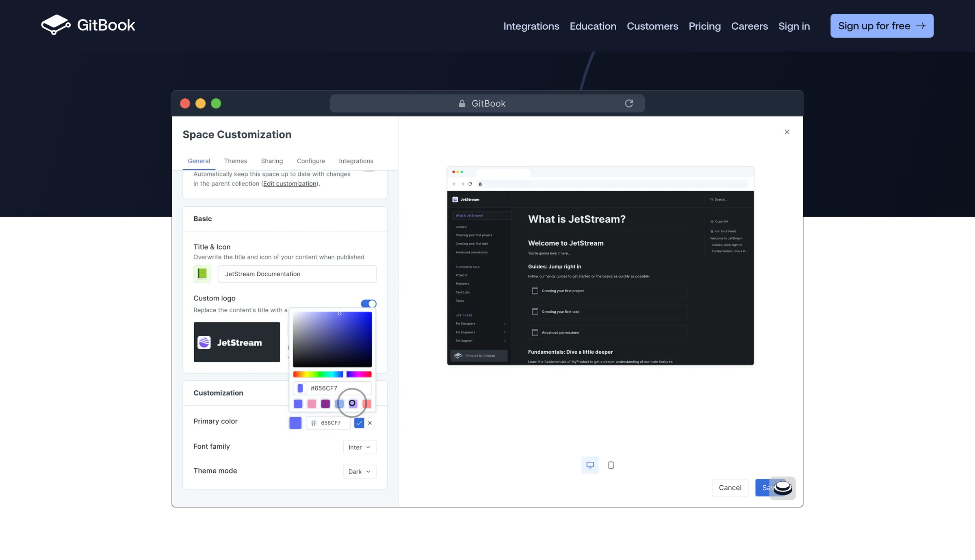The height and width of the screenshot is (560, 975).
Task: Switch to the General tab
Action: click(199, 161)
